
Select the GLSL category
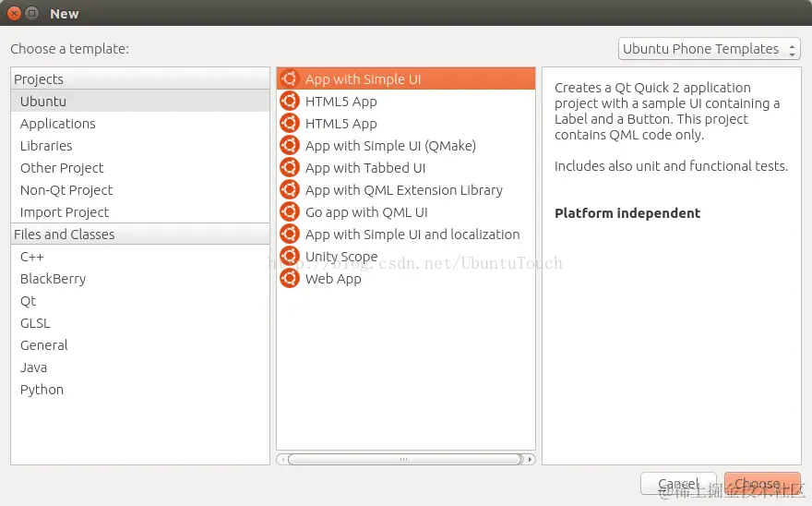pos(140,323)
